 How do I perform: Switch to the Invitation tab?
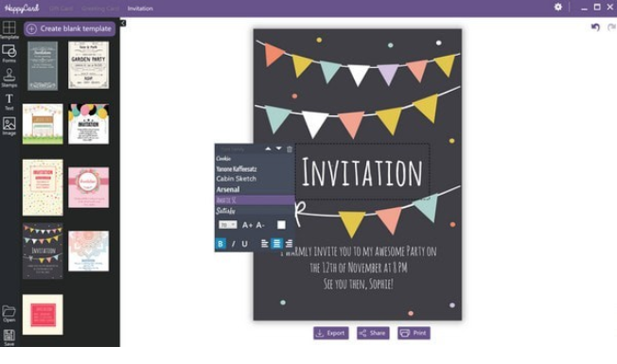pos(140,9)
